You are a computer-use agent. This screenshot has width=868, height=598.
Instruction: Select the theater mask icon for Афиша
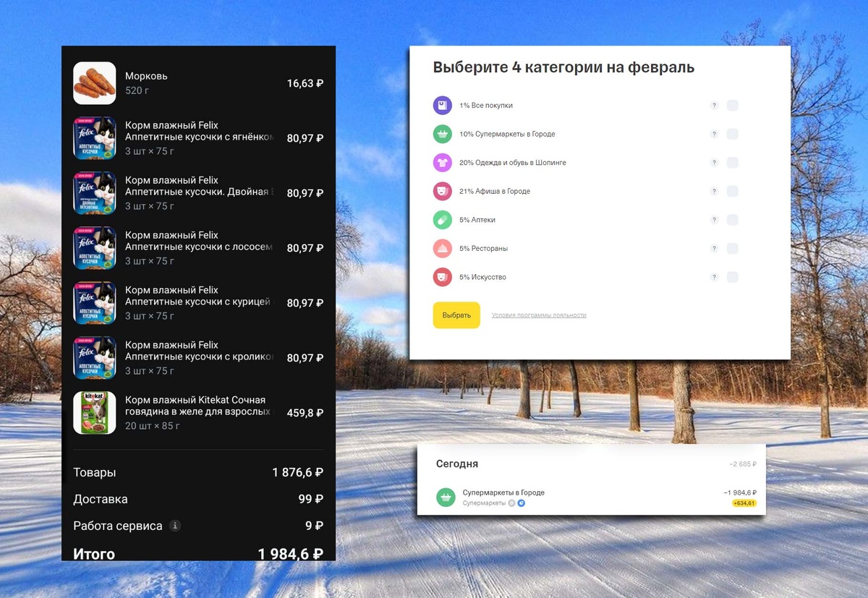442,191
